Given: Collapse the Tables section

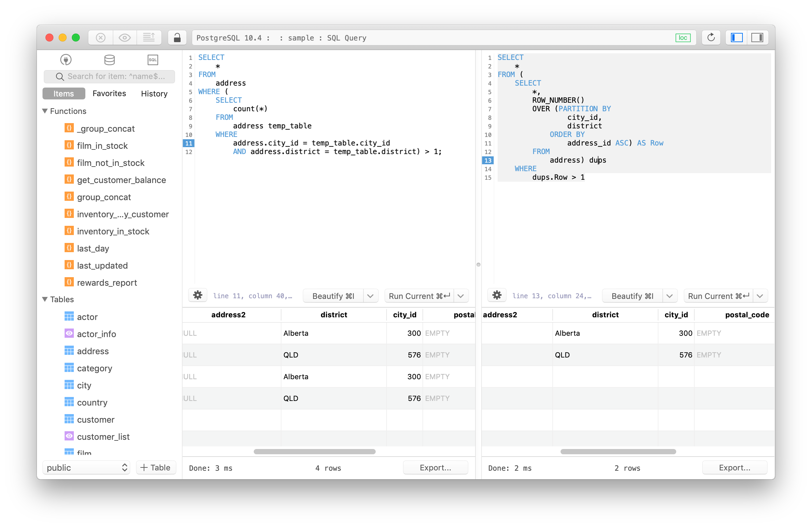Looking at the screenshot, I should [x=45, y=299].
